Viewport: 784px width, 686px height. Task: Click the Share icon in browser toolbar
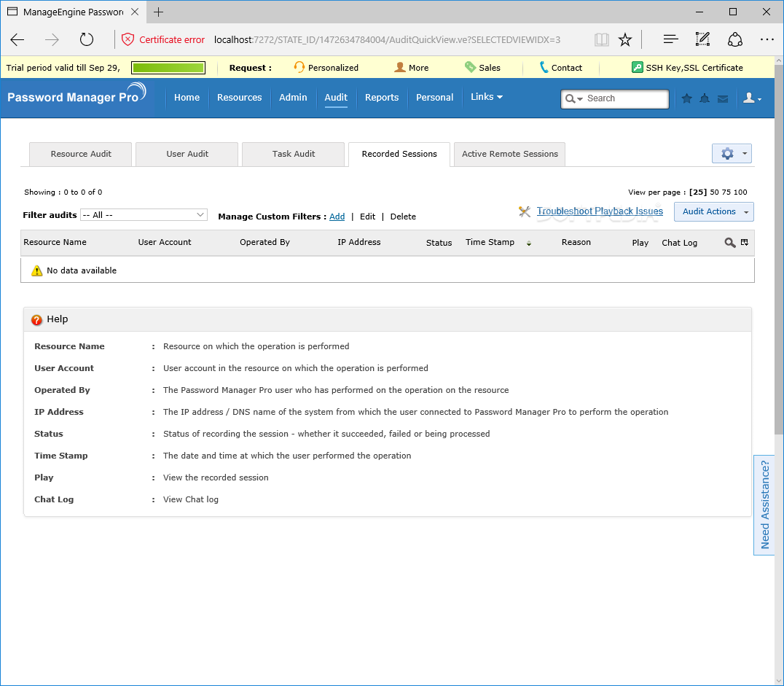pos(734,39)
